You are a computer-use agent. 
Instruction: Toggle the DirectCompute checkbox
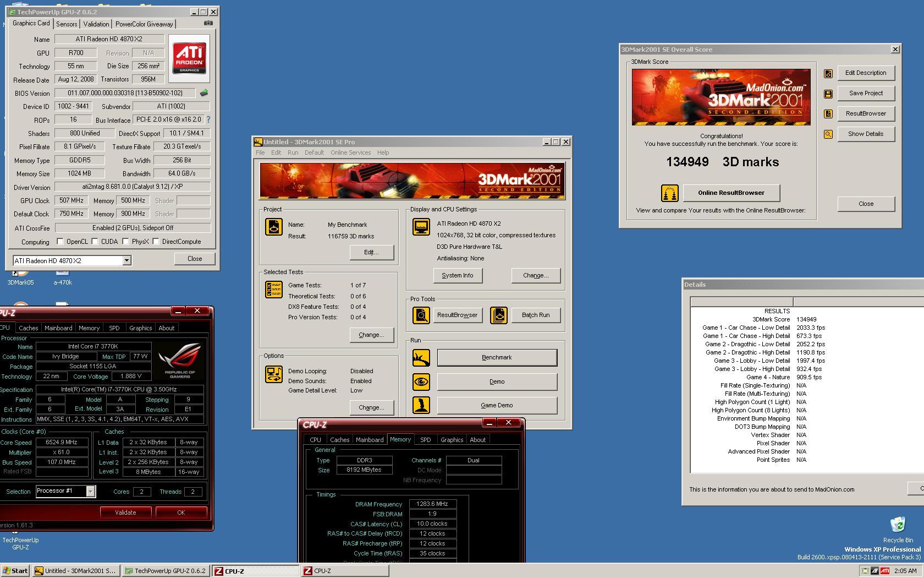pyautogui.click(x=156, y=242)
